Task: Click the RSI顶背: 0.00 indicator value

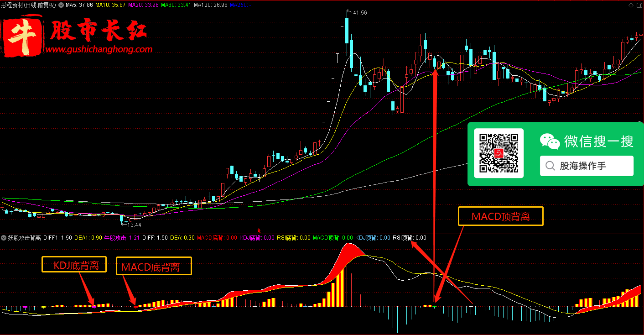Action: 410,238
